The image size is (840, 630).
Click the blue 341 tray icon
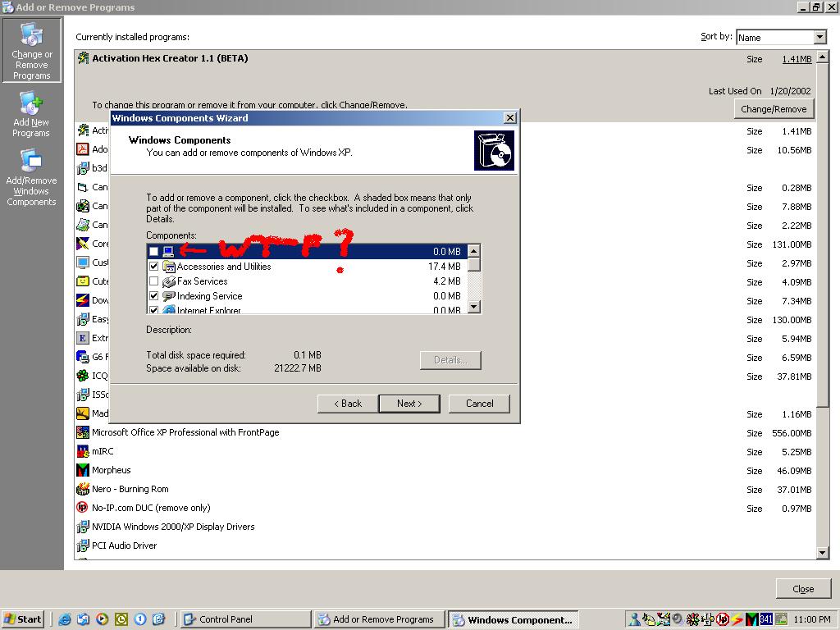click(x=766, y=620)
